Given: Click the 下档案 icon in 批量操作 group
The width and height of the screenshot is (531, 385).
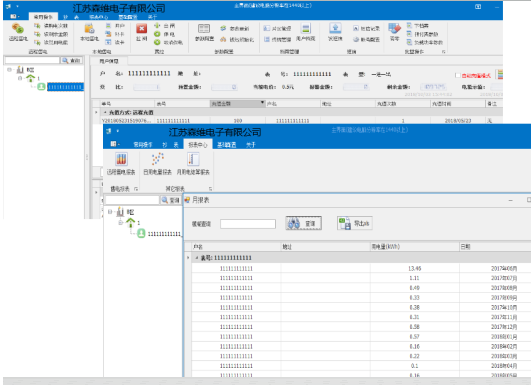Looking at the screenshot, I should 409,26.
